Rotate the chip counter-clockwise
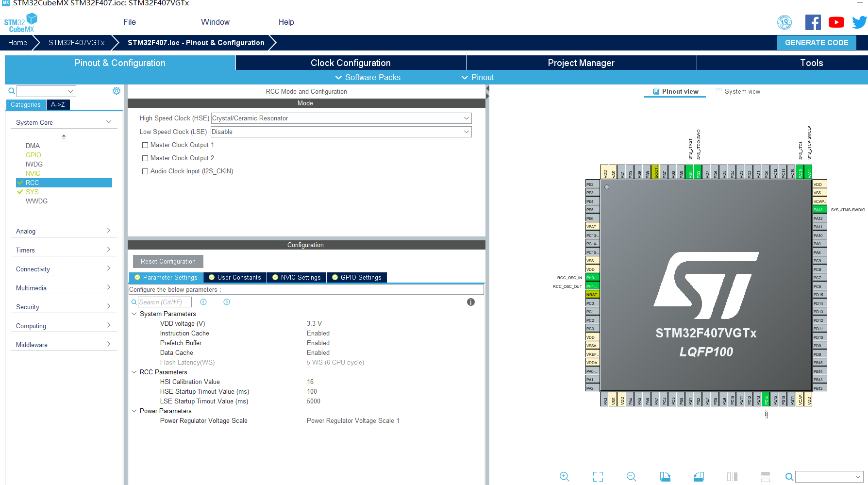 point(699,476)
